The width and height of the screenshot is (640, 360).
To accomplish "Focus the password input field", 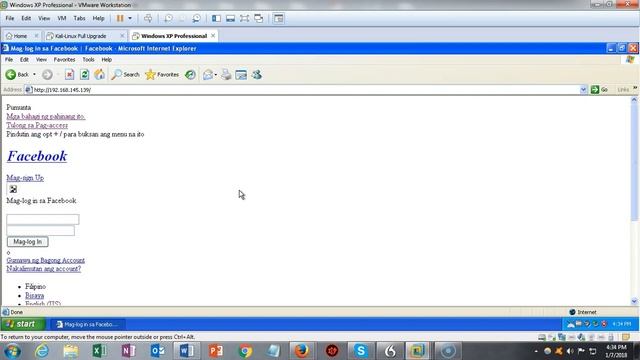I will pyautogui.click(x=40, y=231).
